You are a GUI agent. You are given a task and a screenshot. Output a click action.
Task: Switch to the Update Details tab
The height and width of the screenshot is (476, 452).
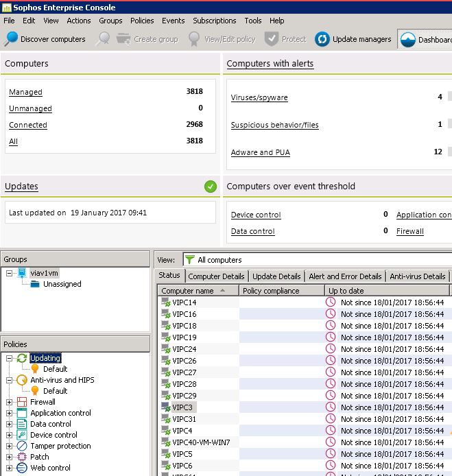[276, 276]
